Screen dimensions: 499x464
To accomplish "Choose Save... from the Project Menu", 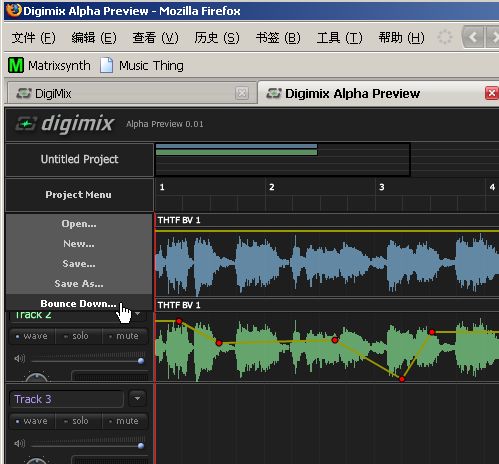I will [79, 264].
